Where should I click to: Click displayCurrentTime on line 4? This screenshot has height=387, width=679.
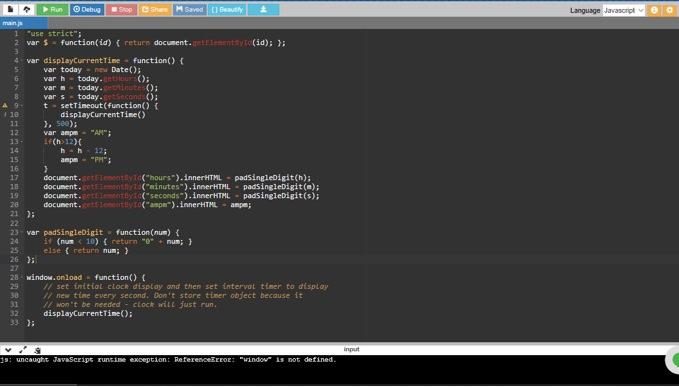point(81,61)
